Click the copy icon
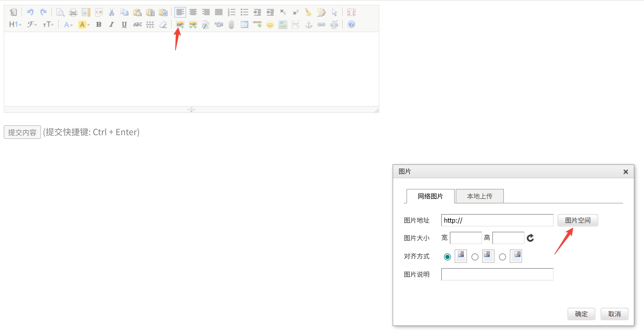 [125, 12]
